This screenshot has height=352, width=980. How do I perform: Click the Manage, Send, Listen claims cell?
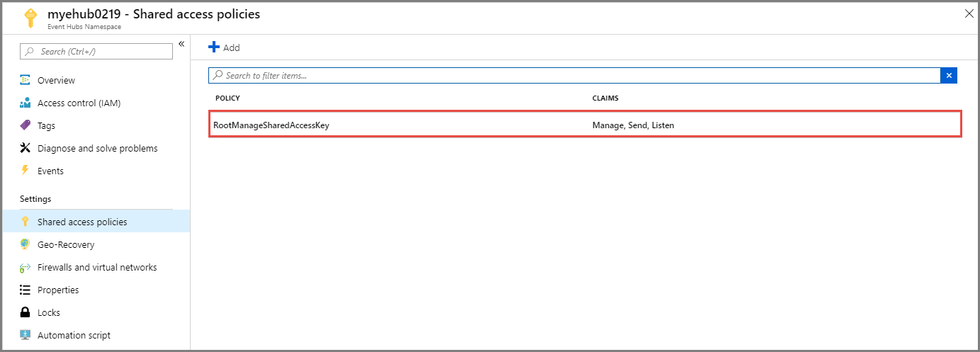633,125
